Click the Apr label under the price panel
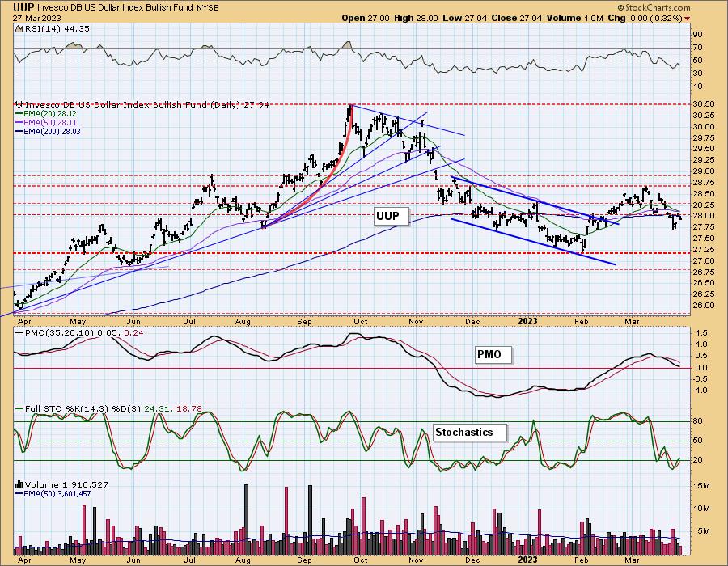728x566 pixels. tap(24, 322)
